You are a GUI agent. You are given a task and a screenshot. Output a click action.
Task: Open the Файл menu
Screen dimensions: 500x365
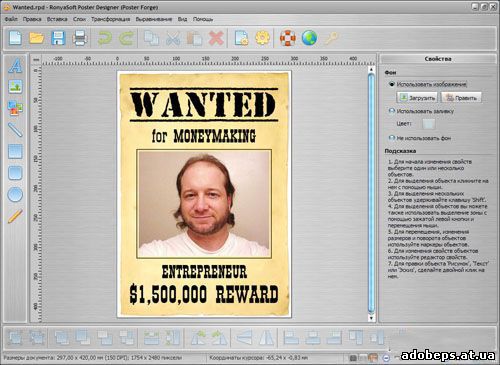11,19
